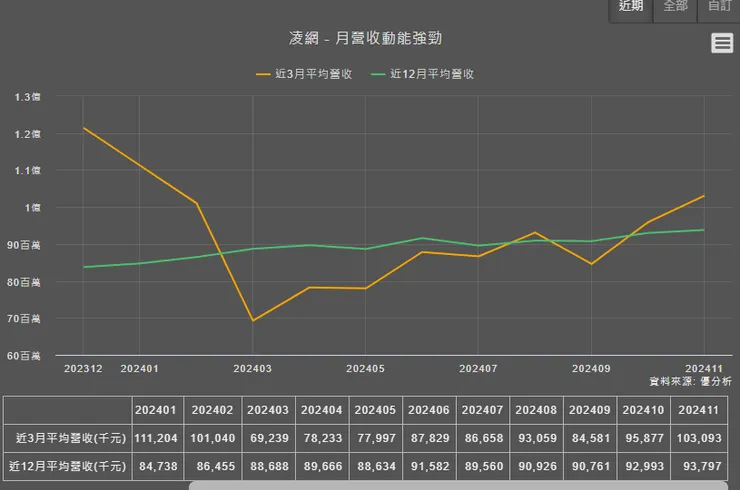Click the cell value 86,455

(216, 466)
